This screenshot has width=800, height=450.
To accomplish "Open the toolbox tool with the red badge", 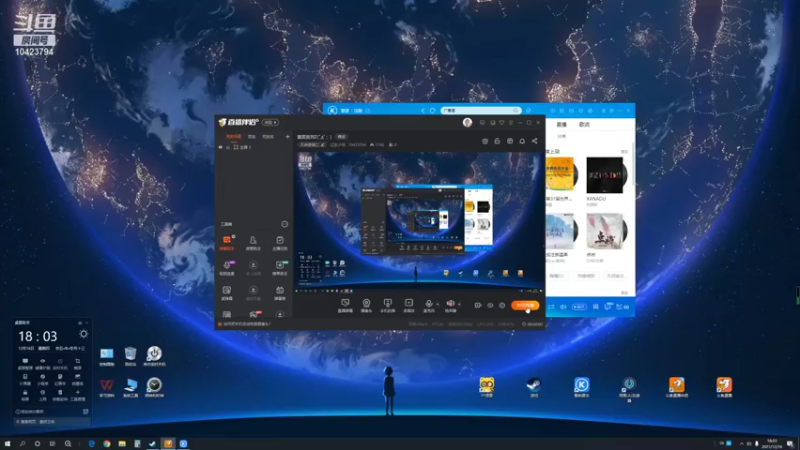I will (253, 314).
